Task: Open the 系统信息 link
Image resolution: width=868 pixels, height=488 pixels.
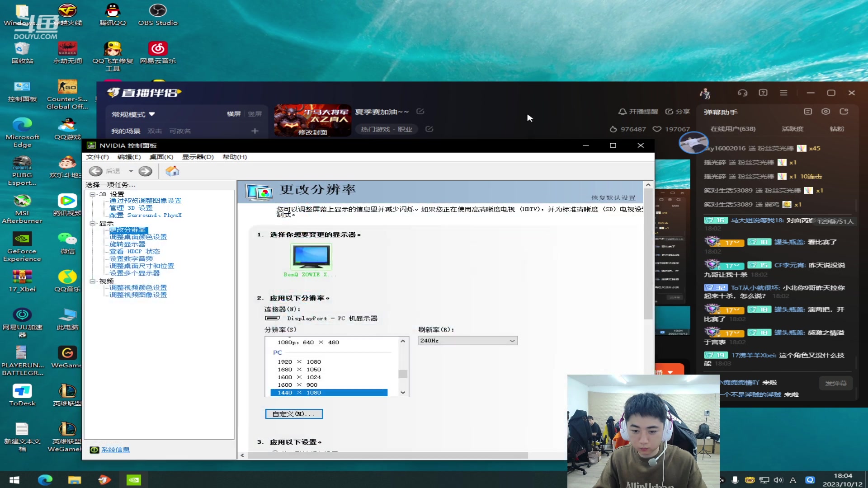Action: pyautogui.click(x=115, y=449)
